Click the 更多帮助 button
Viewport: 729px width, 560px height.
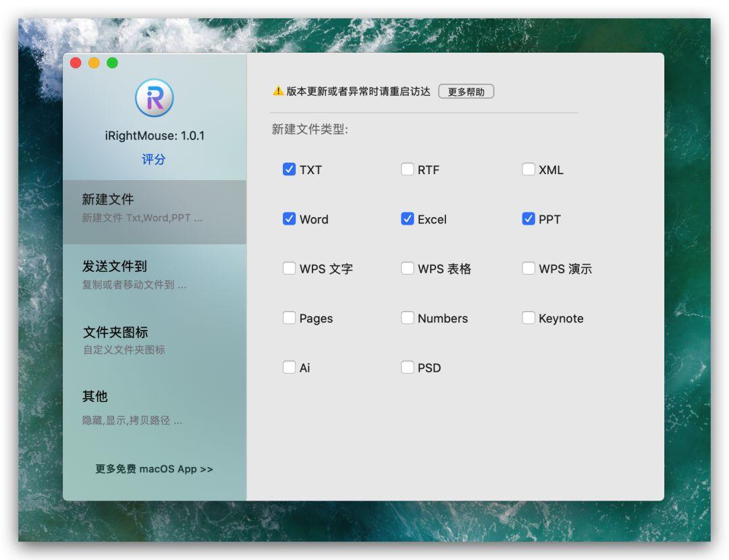(467, 91)
